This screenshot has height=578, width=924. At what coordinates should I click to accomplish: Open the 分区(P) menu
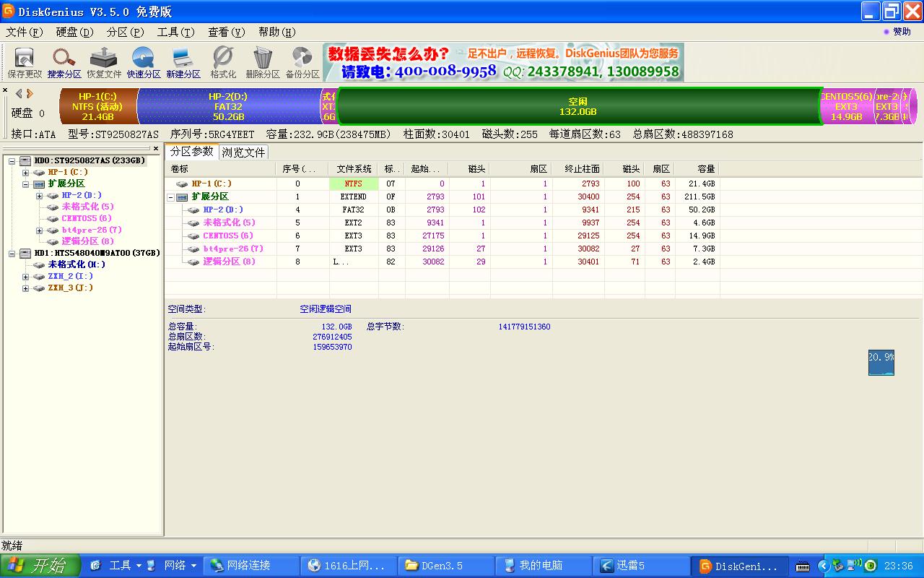point(126,32)
